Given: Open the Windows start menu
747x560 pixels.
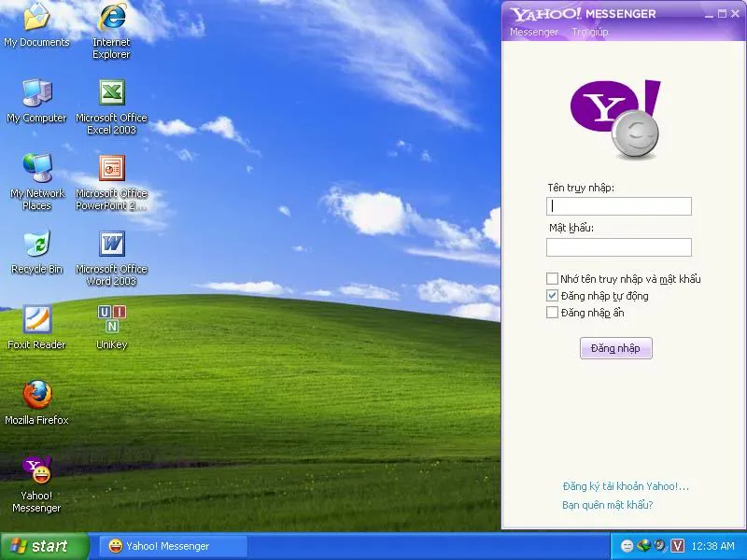Looking at the screenshot, I should point(45,546).
